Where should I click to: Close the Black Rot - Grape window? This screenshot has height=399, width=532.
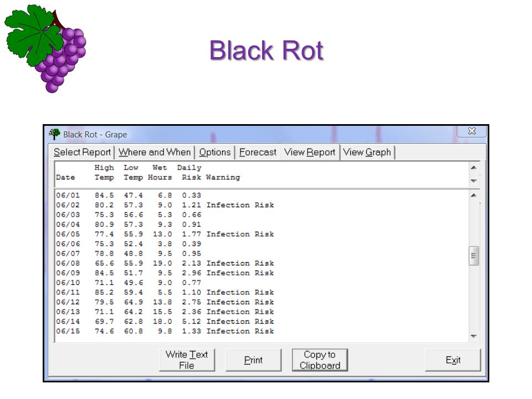472,131
